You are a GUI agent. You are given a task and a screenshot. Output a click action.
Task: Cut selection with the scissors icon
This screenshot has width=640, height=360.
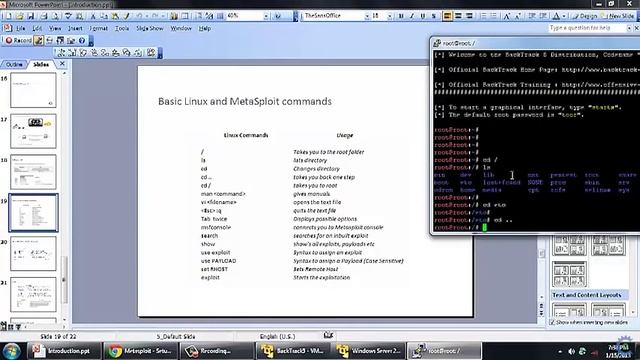tap(93, 16)
